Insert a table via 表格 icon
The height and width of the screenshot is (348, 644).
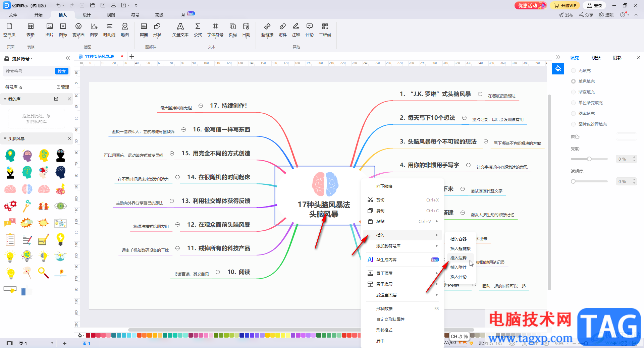[31, 30]
